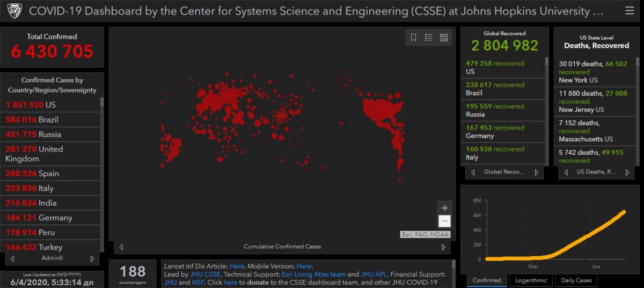Zoom in on the map with plus

[444, 208]
